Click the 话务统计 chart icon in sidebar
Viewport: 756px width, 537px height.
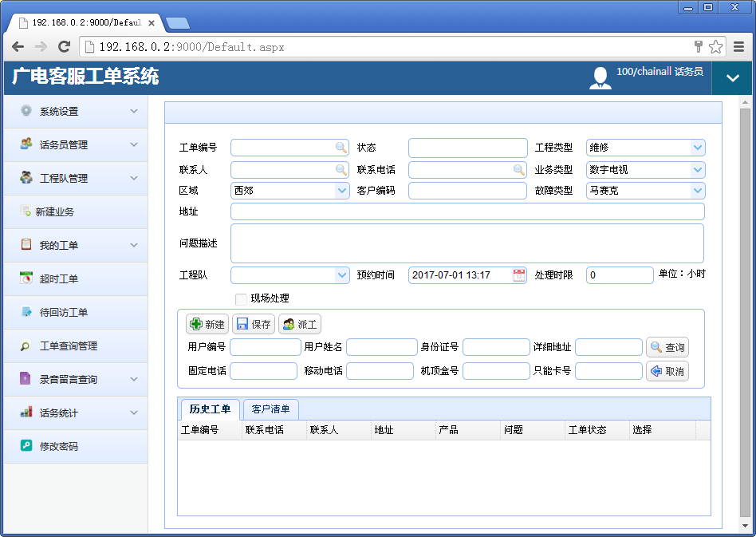[26, 413]
